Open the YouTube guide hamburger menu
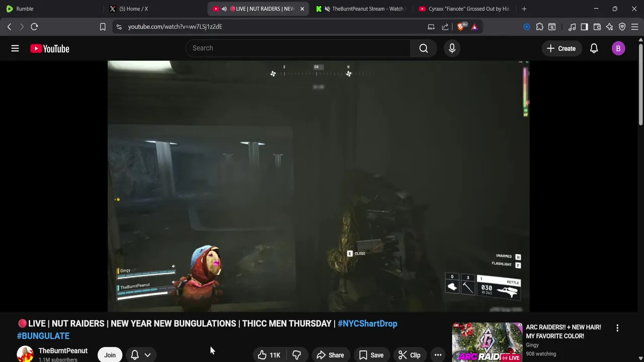Viewport: 644px width, 362px height. (x=15, y=48)
